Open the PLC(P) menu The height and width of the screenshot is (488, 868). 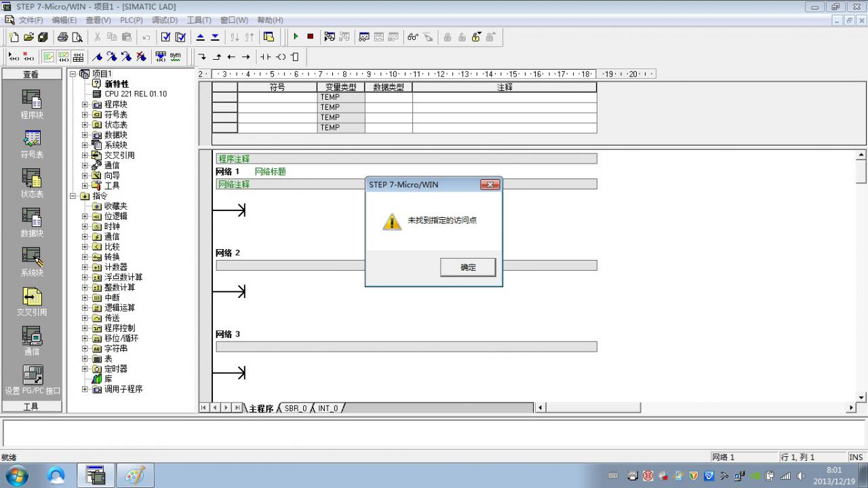click(131, 20)
